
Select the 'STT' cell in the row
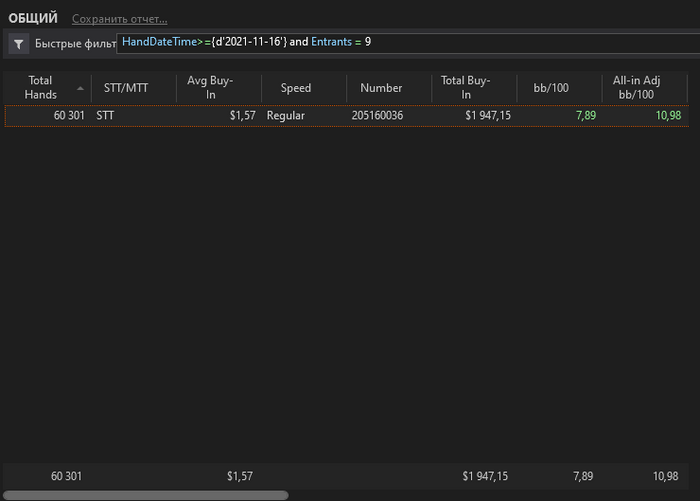click(x=105, y=116)
